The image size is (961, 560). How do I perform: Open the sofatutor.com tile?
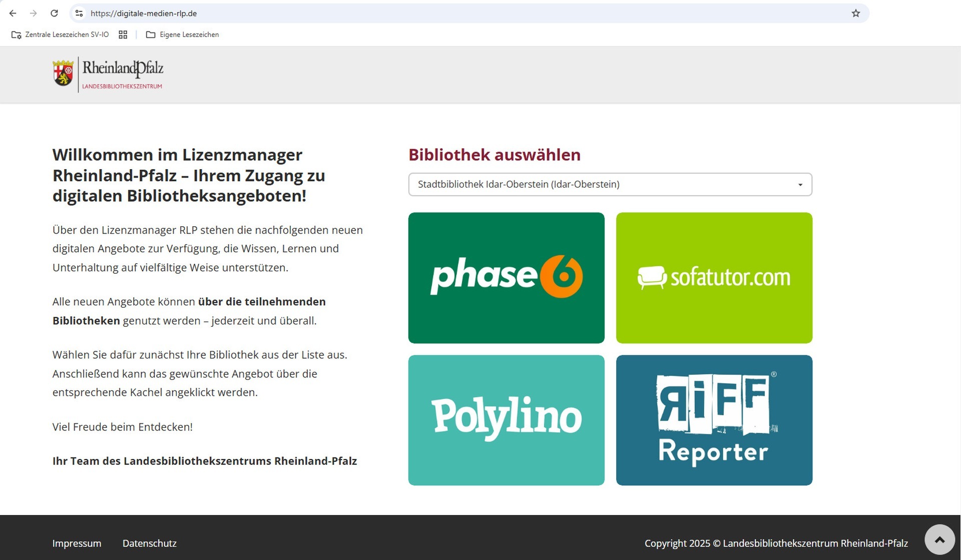(714, 278)
